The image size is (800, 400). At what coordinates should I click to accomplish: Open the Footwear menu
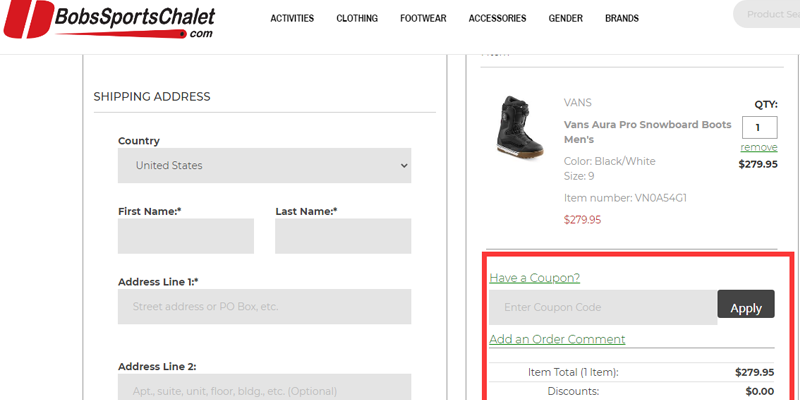pyautogui.click(x=423, y=18)
